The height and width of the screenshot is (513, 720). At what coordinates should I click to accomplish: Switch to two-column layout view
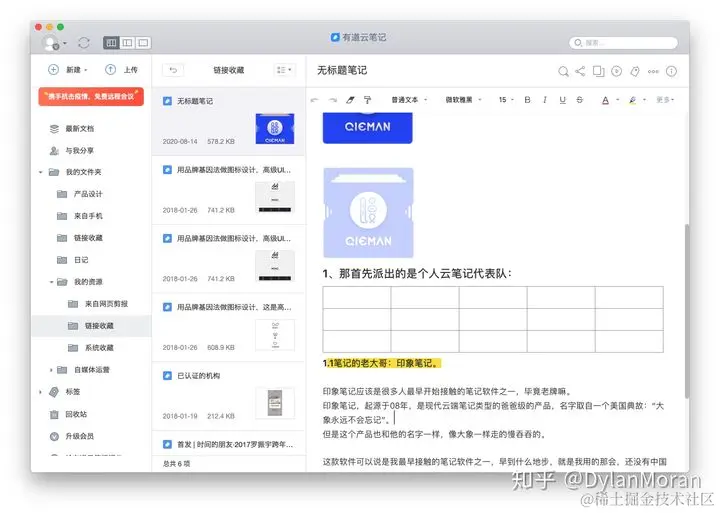pyautogui.click(x=127, y=43)
